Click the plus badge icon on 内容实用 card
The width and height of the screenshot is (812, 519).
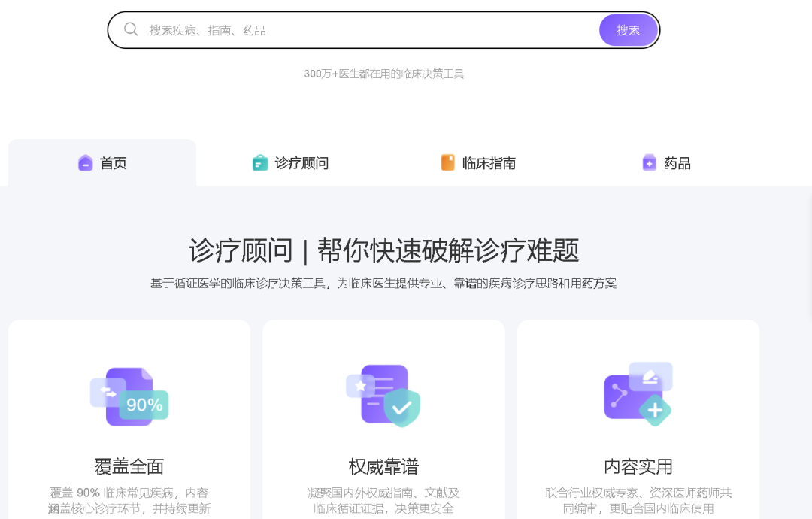(654, 410)
